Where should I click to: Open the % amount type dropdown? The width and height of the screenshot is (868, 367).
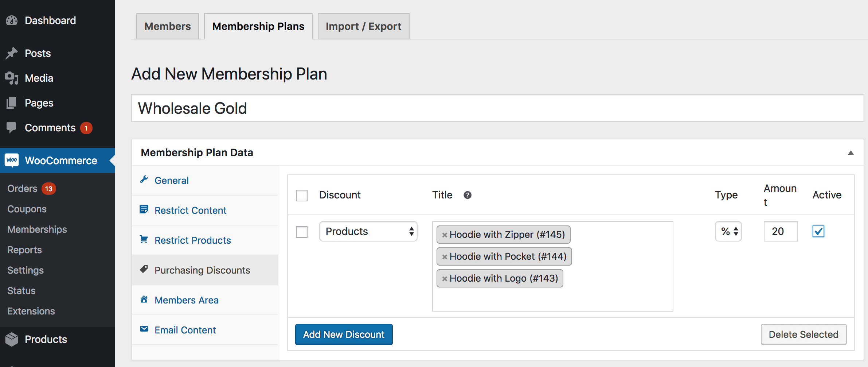click(x=728, y=231)
